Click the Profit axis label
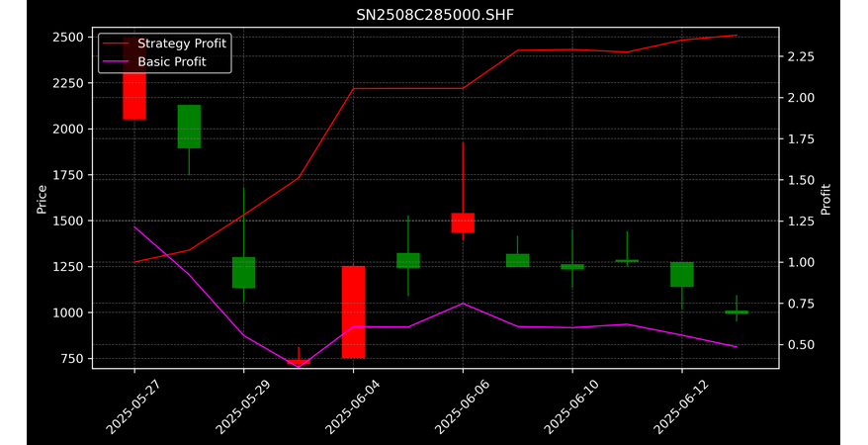This screenshot has height=445, width=868. tap(825, 199)
